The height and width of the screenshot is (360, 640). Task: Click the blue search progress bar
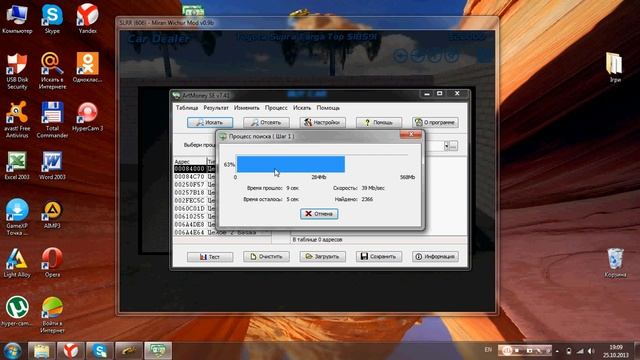coord(291,164)
